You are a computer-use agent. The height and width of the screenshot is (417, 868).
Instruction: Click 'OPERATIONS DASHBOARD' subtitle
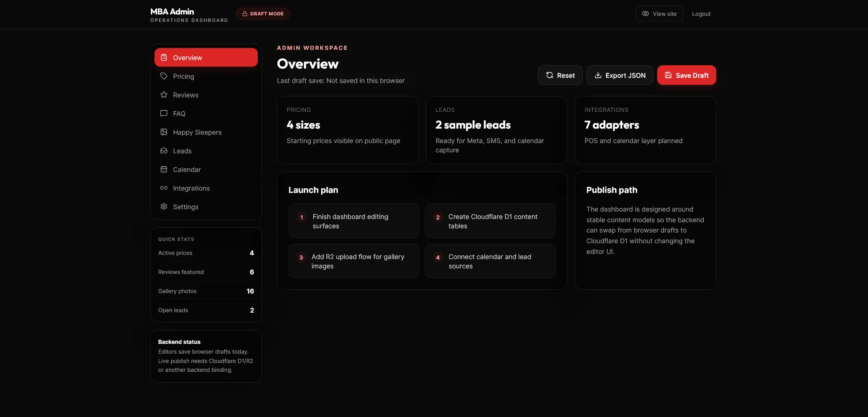coord(189,21)
